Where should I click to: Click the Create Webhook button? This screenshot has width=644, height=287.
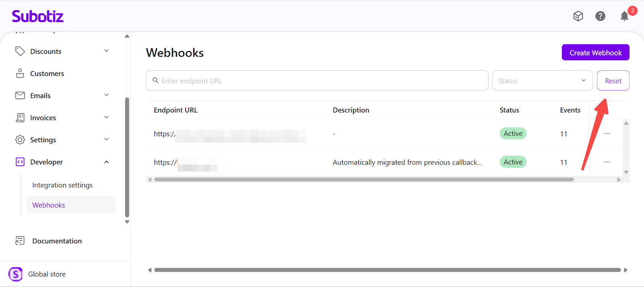[595, 53]
